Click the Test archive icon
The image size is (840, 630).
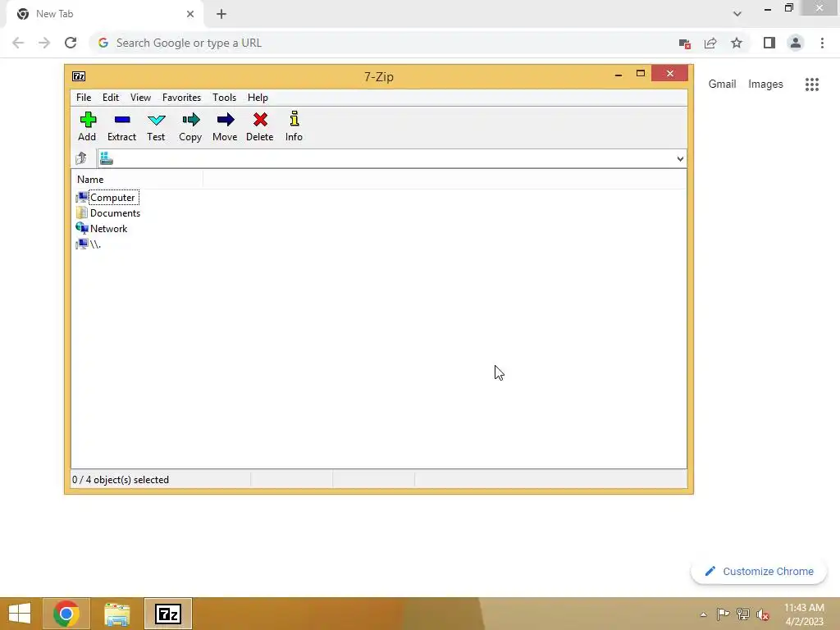(156, 127)
